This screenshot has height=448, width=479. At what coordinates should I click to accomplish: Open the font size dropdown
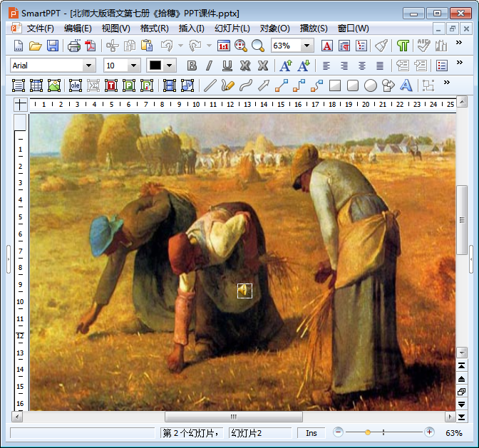(x=133, y=66)
